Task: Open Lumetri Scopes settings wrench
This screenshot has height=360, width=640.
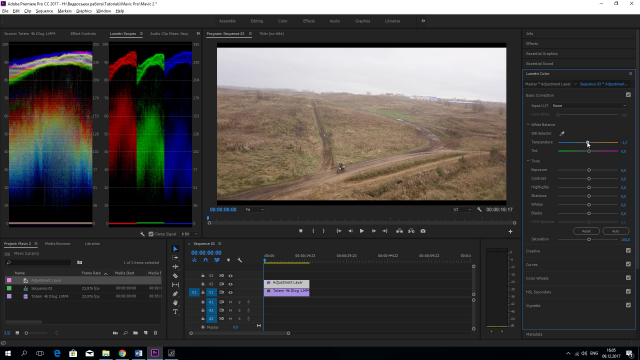Action: point(142,234)
